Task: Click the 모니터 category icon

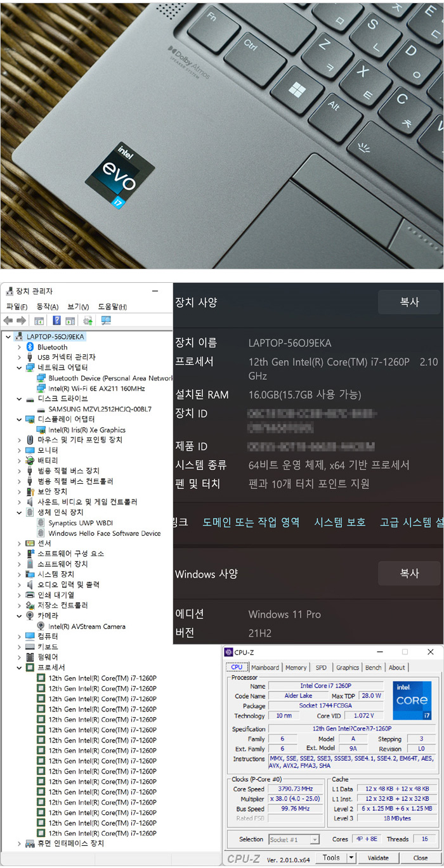Action: tap(30, 450)
